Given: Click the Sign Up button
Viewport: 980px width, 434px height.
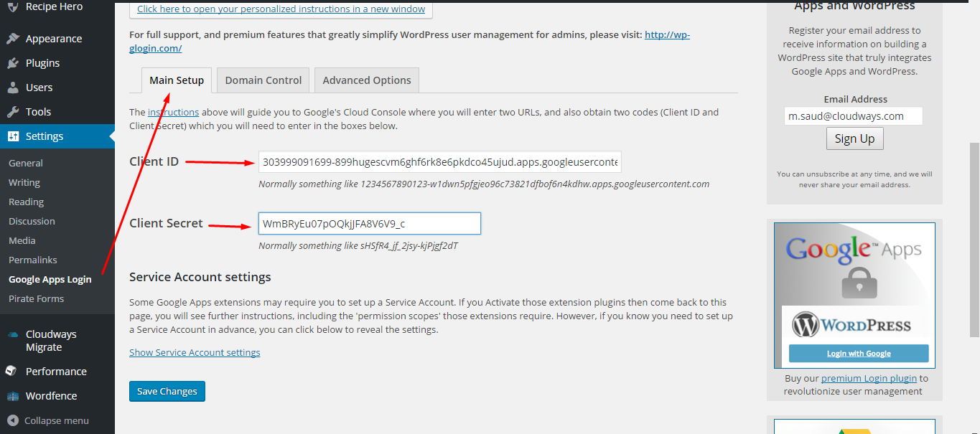Looking at the screenshot, I should tap(854, 139).
